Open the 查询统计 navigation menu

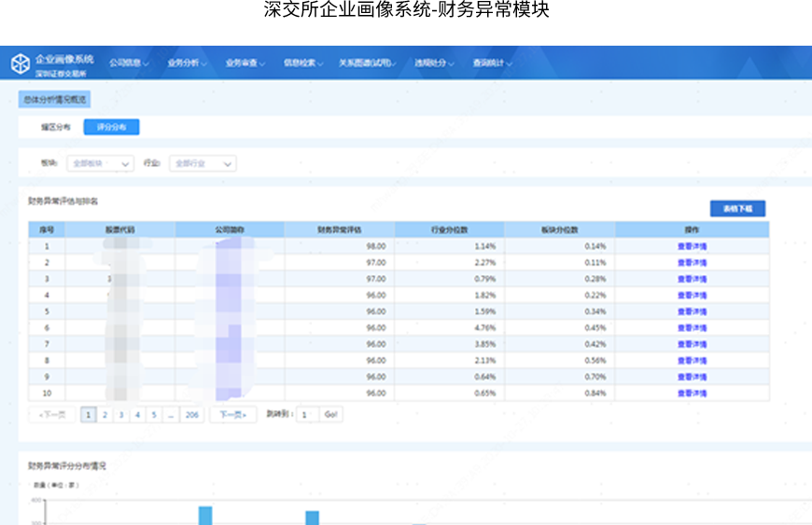click(x=492, y=63)
